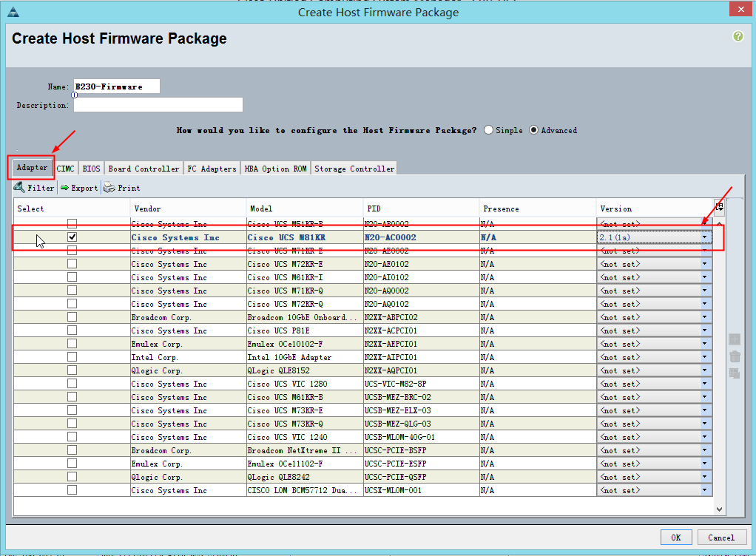Sort table by Vendor column header

pyautogui.click(x=188, y=208)
